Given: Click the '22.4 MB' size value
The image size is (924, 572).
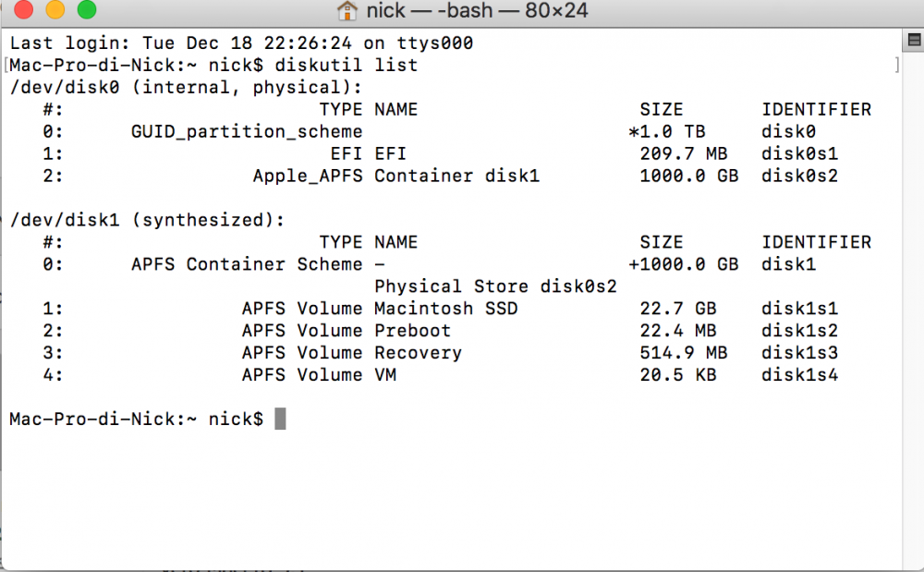Looking at the screenshot, I should tap(678, 331).
